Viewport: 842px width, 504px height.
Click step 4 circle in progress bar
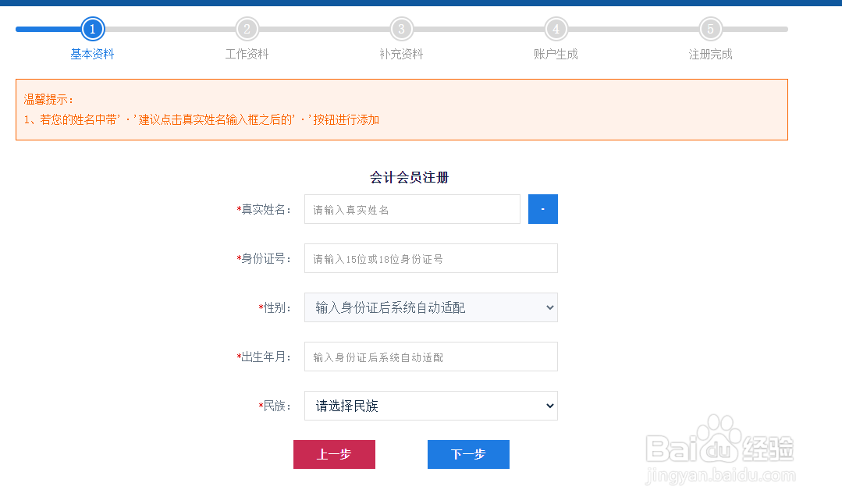[556, 30]
